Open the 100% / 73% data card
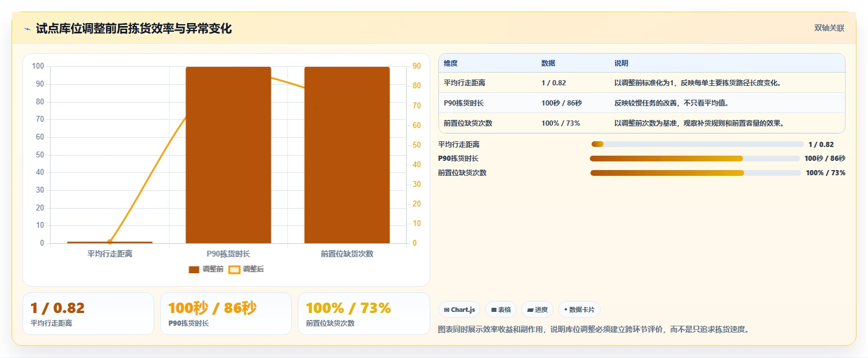 tap(364, 314)
